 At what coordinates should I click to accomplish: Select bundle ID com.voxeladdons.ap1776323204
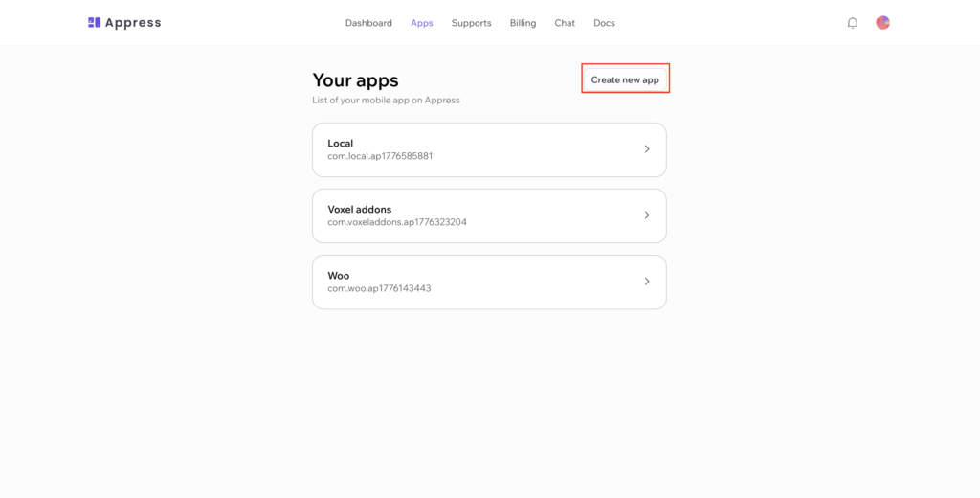point(397,222)
